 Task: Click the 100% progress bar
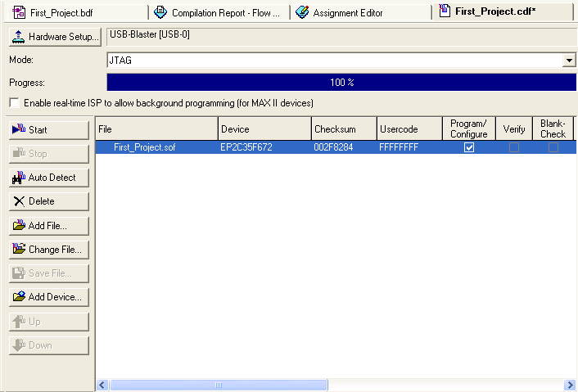[x=341, y=83]
